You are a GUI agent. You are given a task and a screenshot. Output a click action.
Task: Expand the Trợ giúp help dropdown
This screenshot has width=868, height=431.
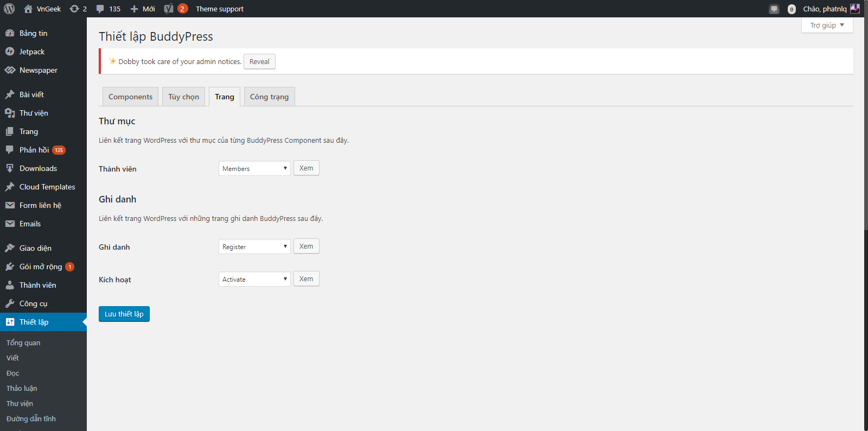pyautogui.click(x=827, y=25)
